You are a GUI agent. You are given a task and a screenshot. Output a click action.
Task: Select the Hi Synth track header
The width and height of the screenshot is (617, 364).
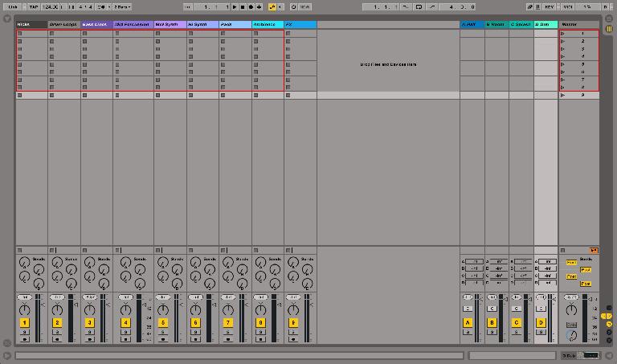[x=202, y=24]
